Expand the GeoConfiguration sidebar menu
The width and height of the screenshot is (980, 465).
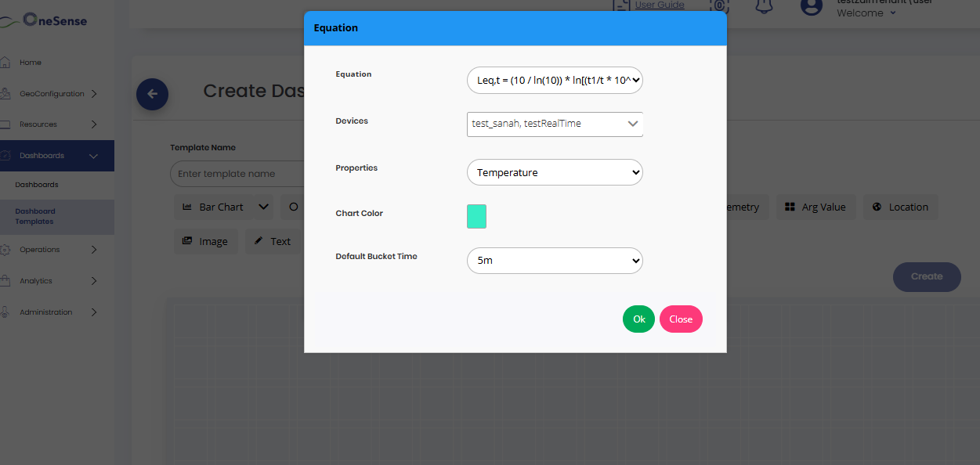pyautogui.click(x=94, y=94)
